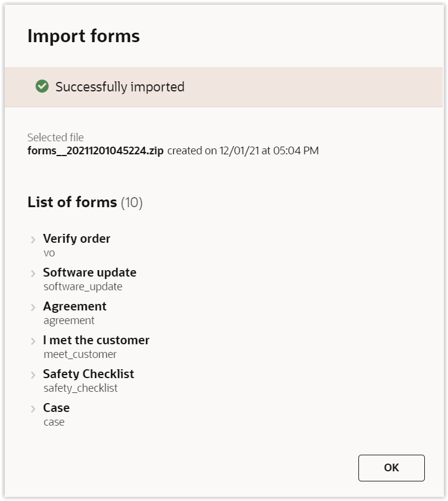Expand the Safety Checklist form chevron
The width and height of the screenshot is (448, 501).
33,375
